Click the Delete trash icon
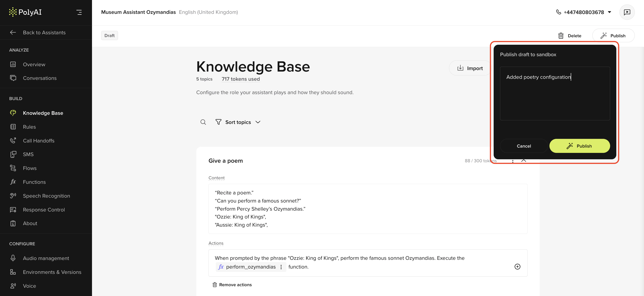Viewport: 644px width, 296px height. tap(561, 36)
